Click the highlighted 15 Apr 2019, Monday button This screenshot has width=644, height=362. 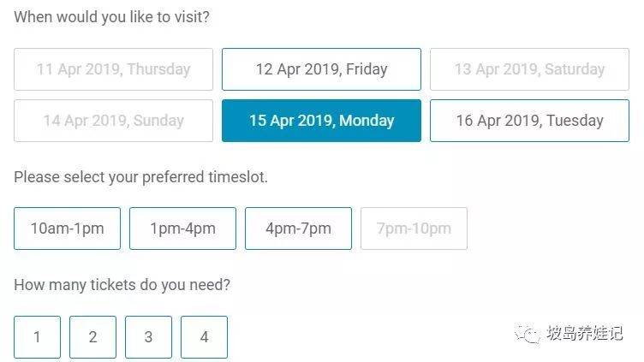coord(321,121)
